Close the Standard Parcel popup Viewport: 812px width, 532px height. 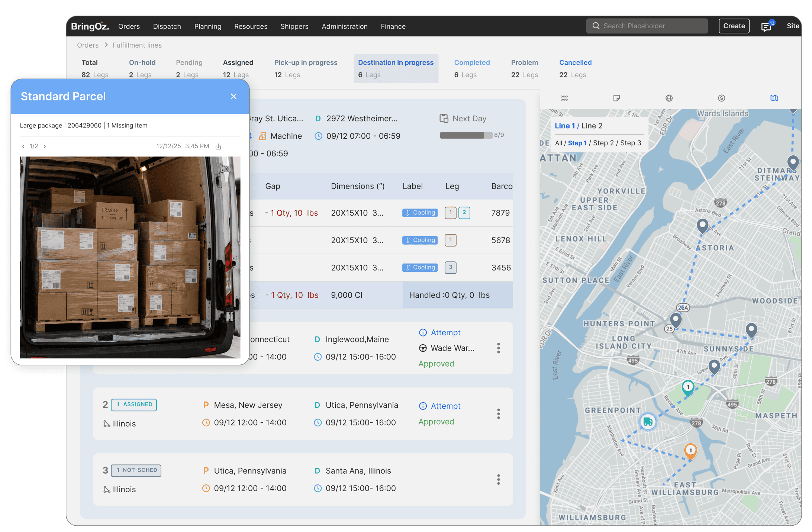pyautogui.click(x=233, y=97)
